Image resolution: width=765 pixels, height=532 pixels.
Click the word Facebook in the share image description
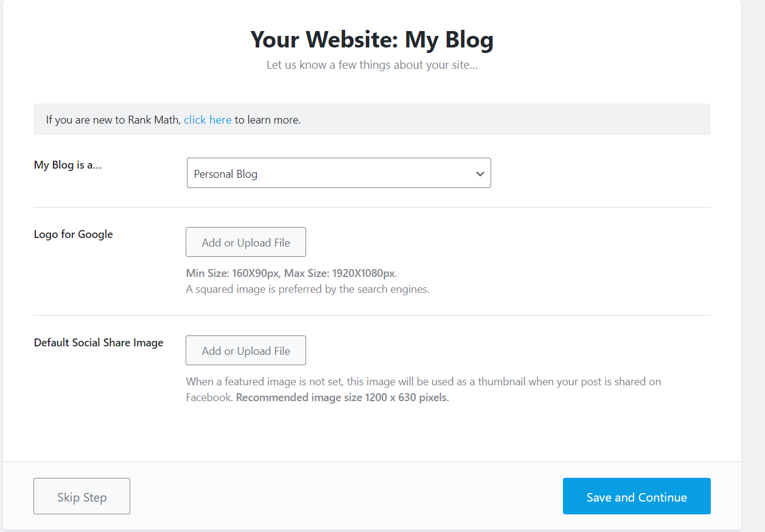209,398
